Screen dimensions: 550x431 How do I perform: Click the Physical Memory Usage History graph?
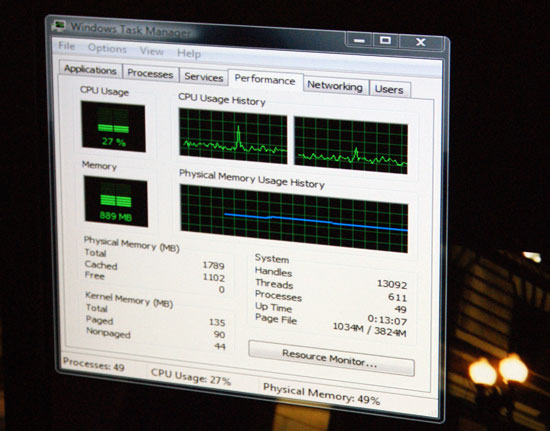[294, 218]
